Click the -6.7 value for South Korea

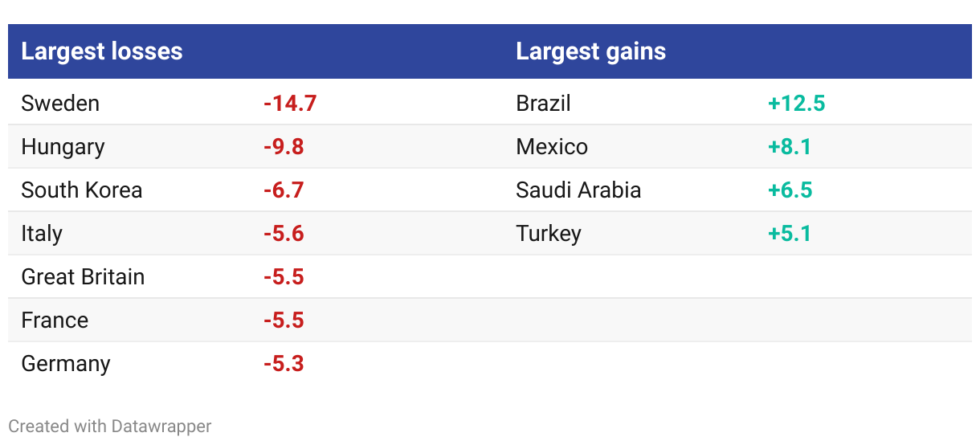click(x=284, y=190)
